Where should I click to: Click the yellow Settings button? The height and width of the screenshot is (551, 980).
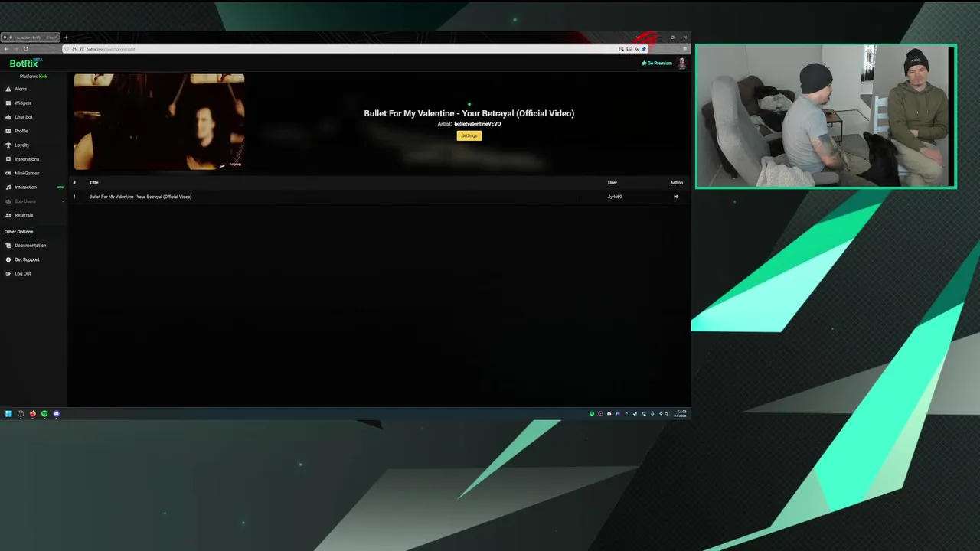click(x=469, y=135)
